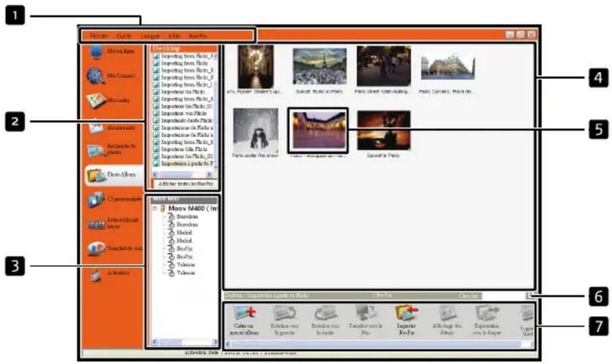Click the Affichage des détails tool
Screen dimensions: 612x364
click(x=447, y=320)
